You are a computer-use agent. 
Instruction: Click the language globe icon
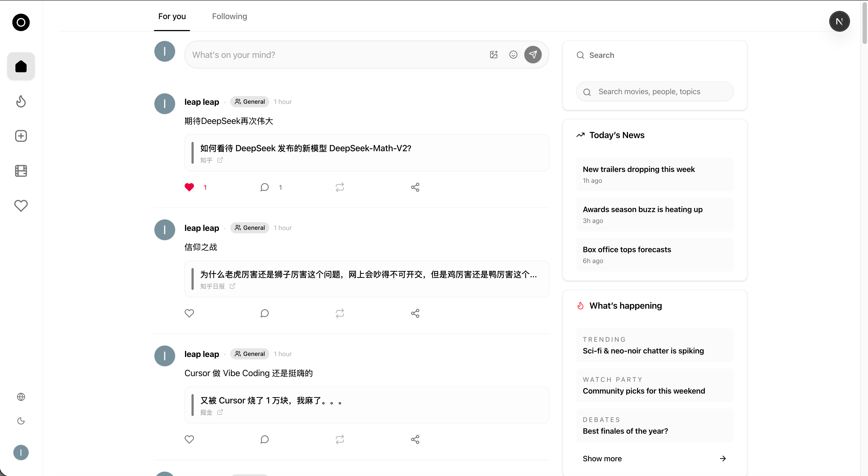pos(21,397)
